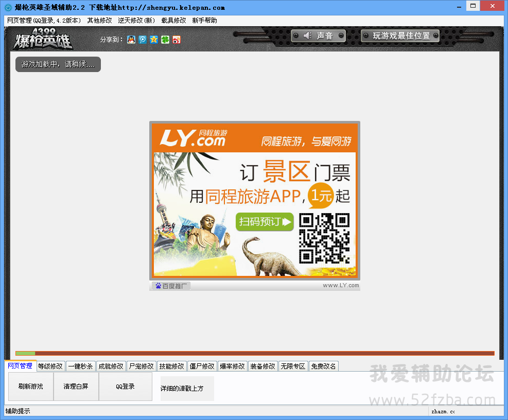508x420 pixels.
Task: Minimize the 爆枪英雄圣域辅助 window
Action: click(459, 7)
